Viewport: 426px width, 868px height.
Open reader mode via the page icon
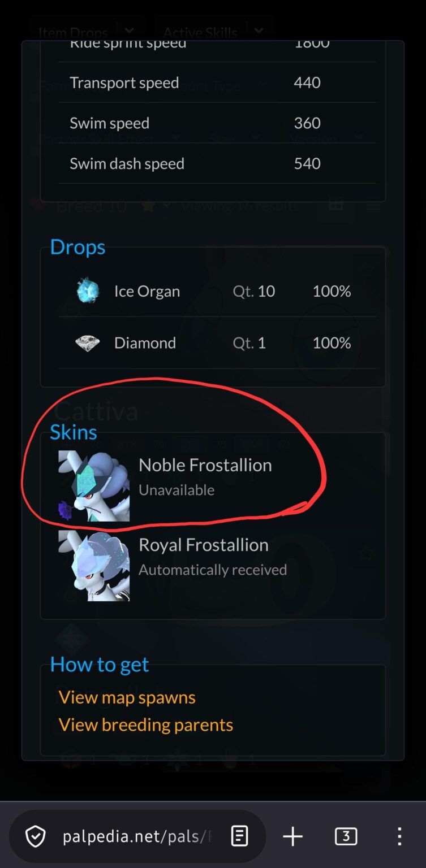239,836
